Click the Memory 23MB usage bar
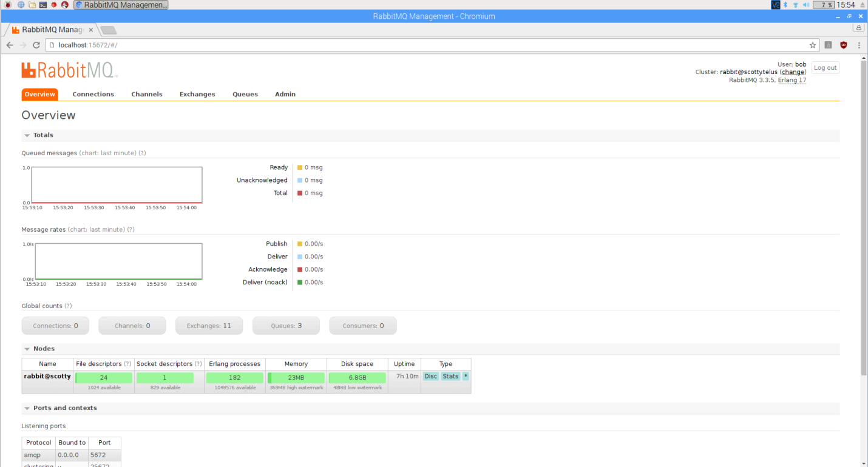This screenshot has width=868, height=467. pyautogui.click(x=296, y=378)
